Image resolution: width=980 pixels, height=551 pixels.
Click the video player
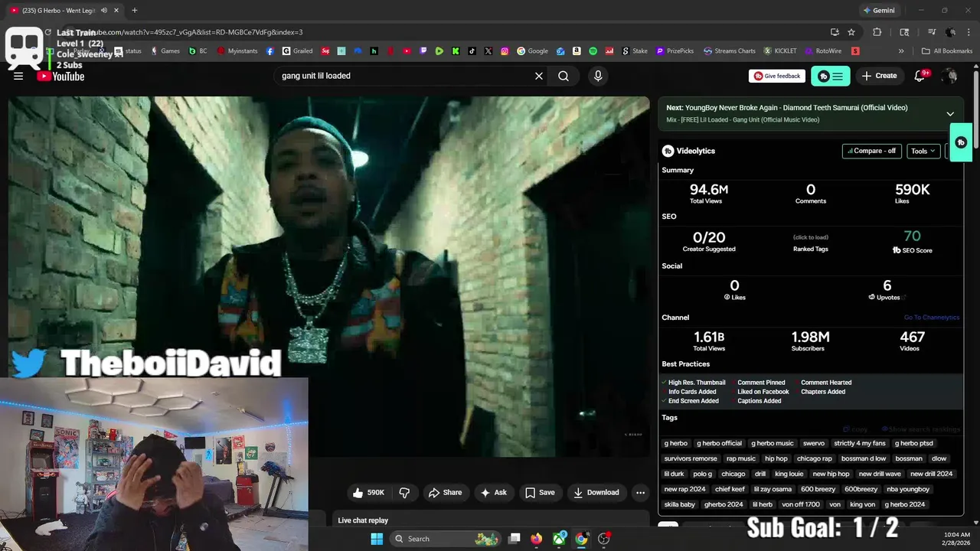(x=329, y=275)
